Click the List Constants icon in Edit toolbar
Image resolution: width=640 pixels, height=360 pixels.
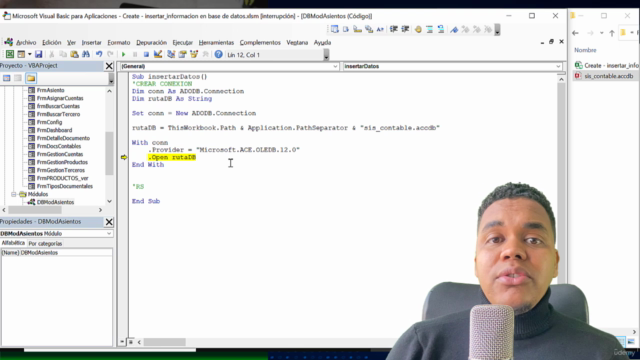[346, 29]
